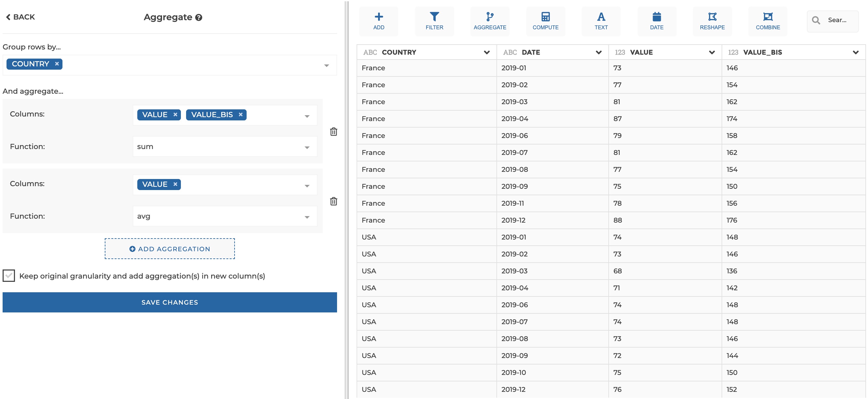Screen dimensions: 868x399
Task: Remove VALUE tag from avg aggregation
Action: pyautogui.click(x=175, y=184)
